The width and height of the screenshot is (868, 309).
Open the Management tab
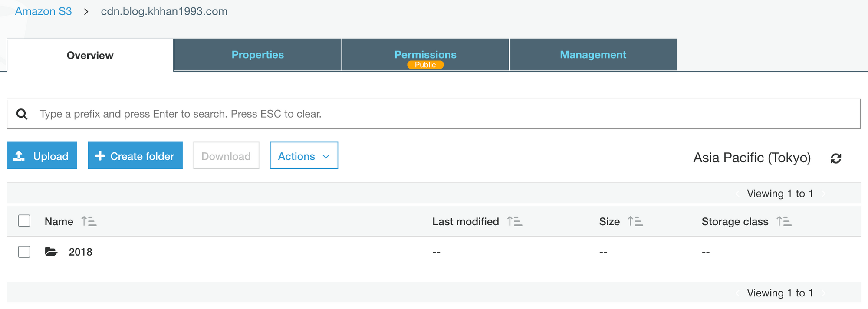[x=593, y=55]
